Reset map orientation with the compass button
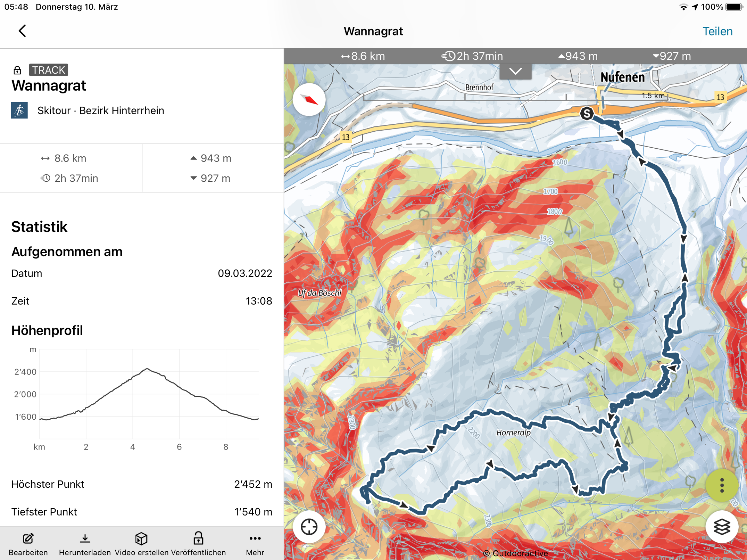747x560 pixels. click(309, 100)
